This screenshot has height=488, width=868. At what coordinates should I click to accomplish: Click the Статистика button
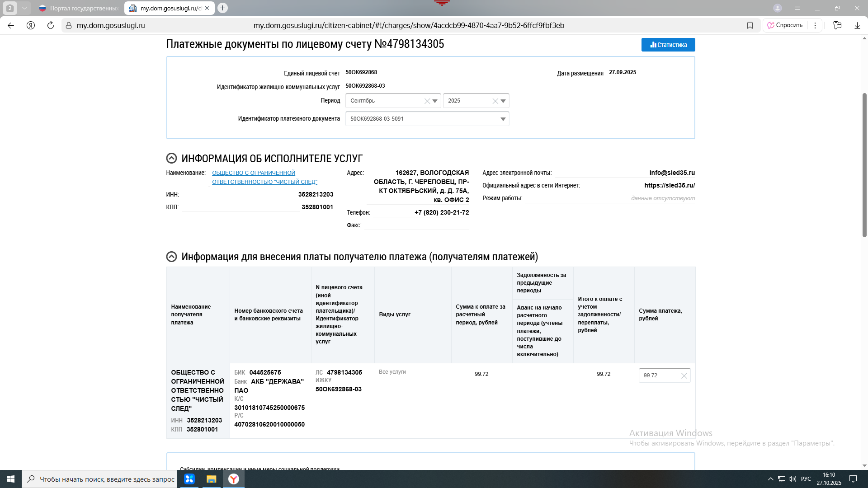[x=668, y=45]
